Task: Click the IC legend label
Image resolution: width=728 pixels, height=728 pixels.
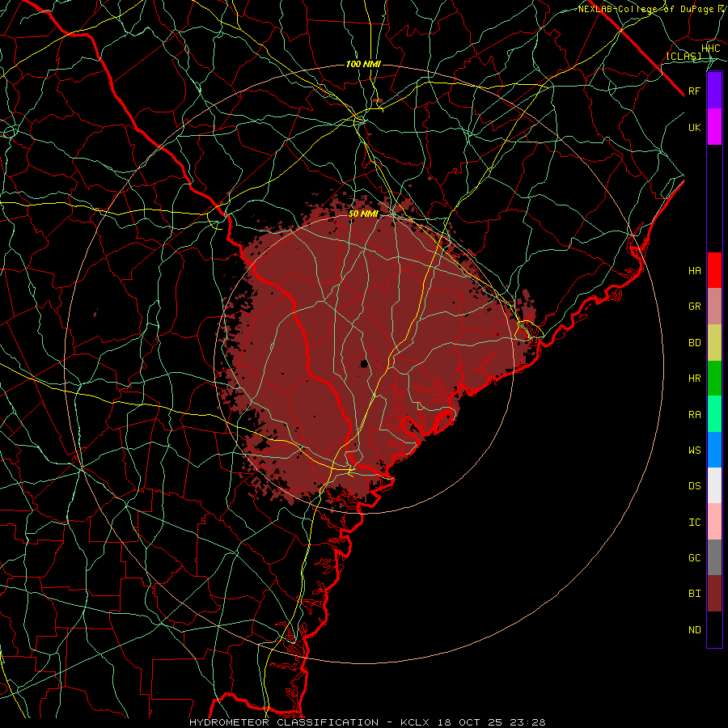Action: [x=694, y=523]
